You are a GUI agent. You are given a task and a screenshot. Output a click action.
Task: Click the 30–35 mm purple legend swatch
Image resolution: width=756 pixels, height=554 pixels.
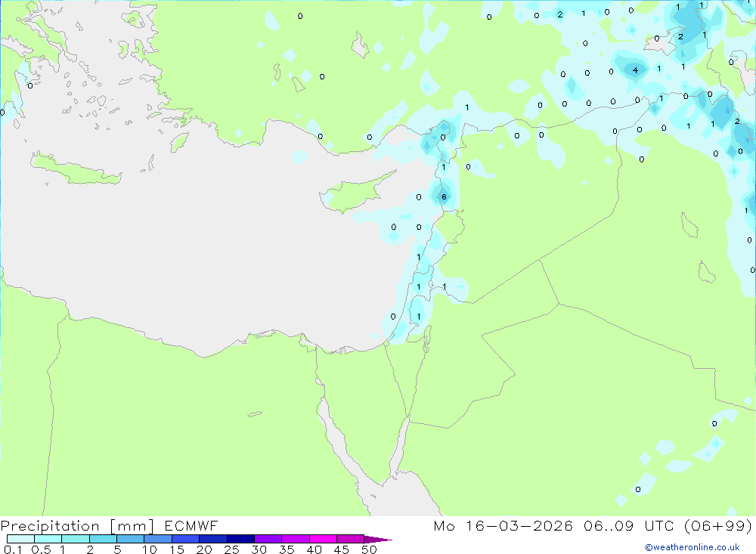[x=268, y=539]
